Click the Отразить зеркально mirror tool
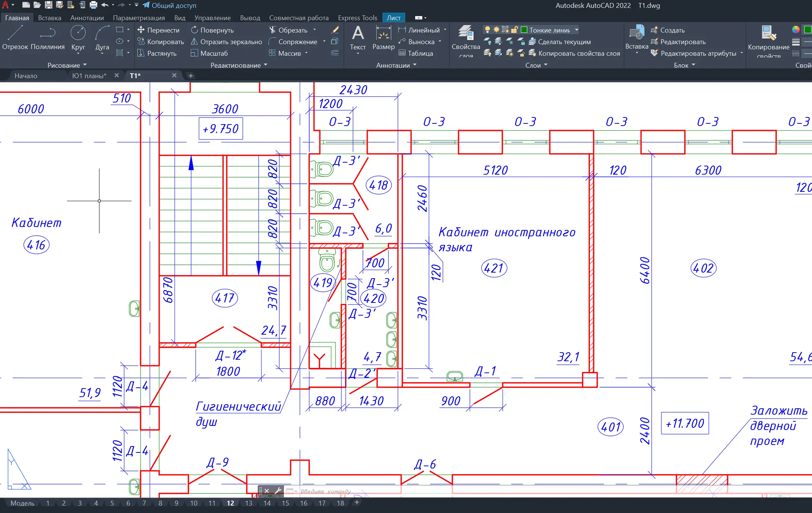 (226, 42)
